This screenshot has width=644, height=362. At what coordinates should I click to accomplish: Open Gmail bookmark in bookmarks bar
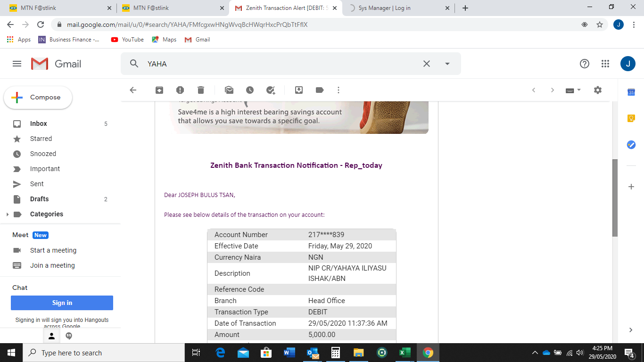coord(198,40)
